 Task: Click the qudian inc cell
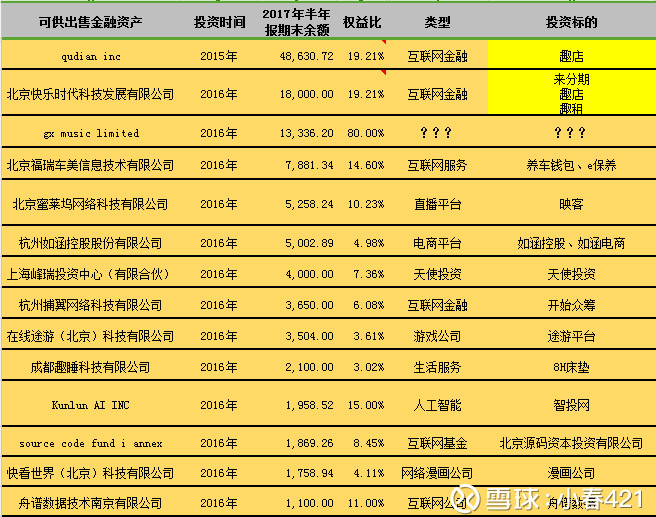click(x=91, y=56)
